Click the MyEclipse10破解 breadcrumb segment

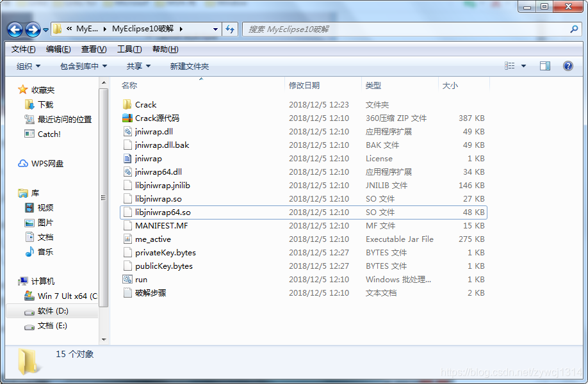[143, 29]
